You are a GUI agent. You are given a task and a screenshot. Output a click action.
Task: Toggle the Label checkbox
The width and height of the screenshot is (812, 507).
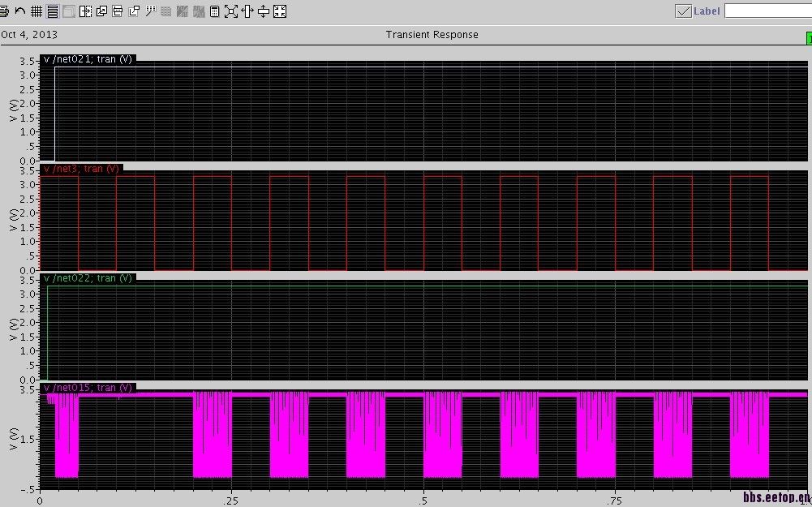coord(684,11)
